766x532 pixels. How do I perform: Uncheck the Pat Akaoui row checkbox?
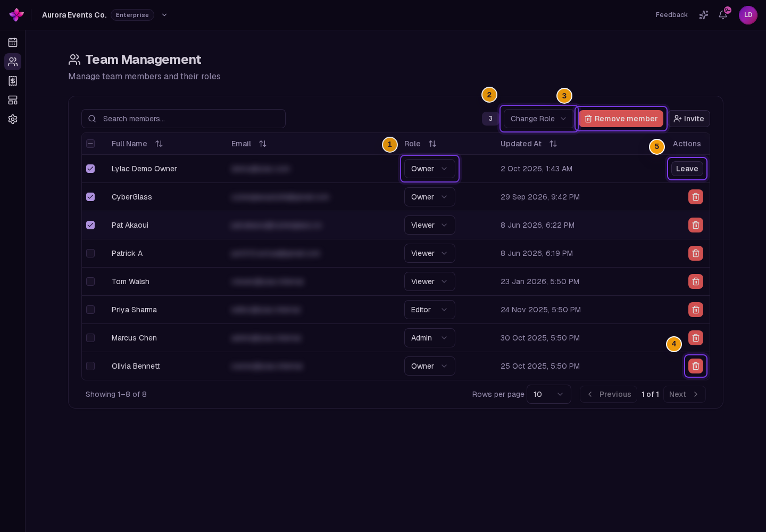click(90, 225)
